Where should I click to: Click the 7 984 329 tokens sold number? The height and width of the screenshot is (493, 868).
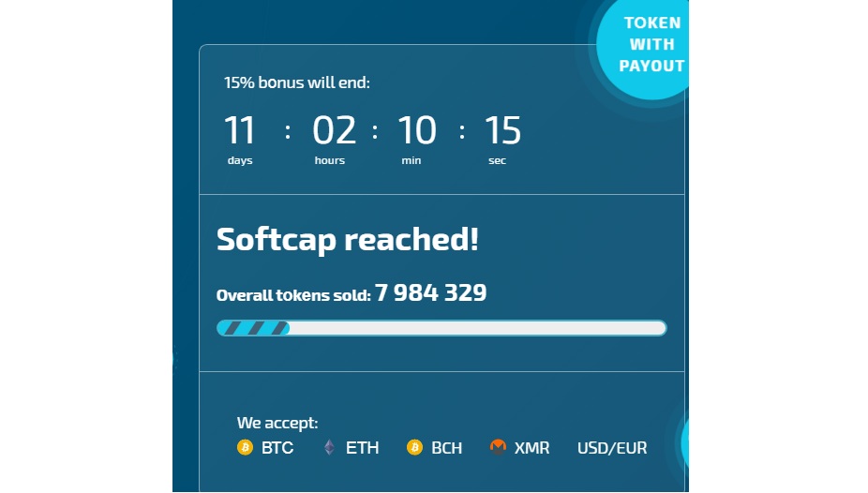430,292
